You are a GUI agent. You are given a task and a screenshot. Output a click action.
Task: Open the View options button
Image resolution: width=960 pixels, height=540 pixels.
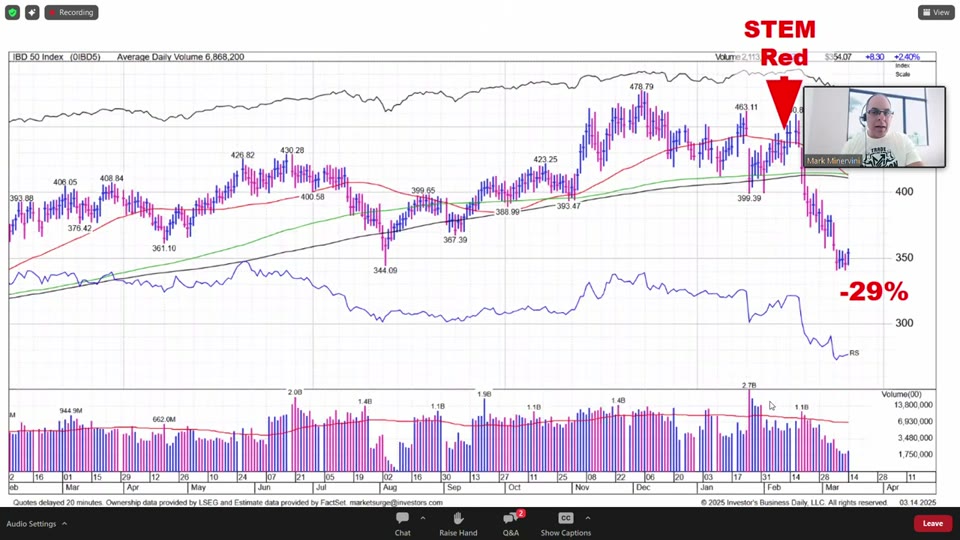pyautogui.click(x=936, y=12)
